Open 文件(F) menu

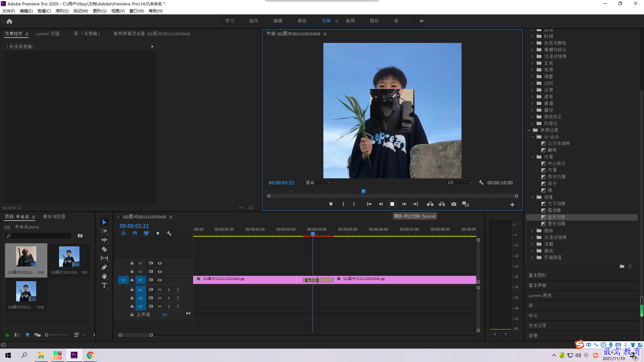tap(9, 11)
